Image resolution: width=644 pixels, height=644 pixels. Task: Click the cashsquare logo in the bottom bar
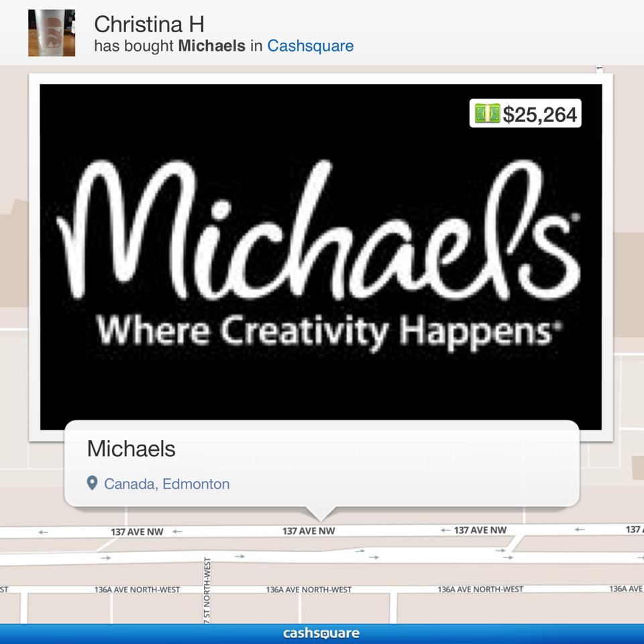(322, 632)
